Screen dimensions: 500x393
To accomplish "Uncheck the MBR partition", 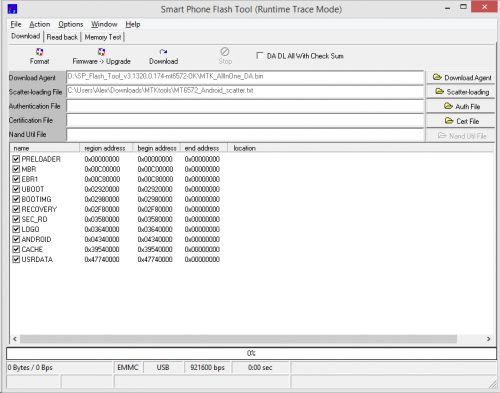I will 16,169.
